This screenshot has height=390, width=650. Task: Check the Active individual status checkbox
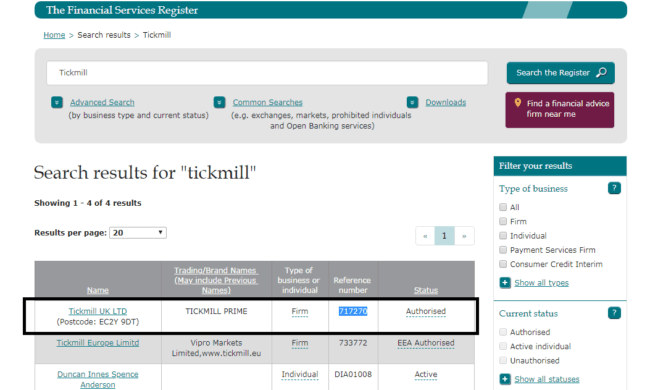[x=503, y=346]
